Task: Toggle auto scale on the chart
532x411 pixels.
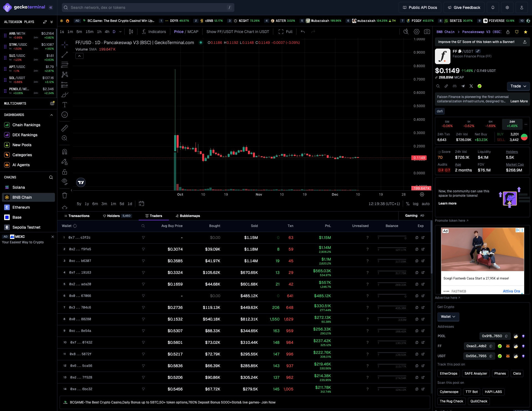Action: (x=426, y=204)
